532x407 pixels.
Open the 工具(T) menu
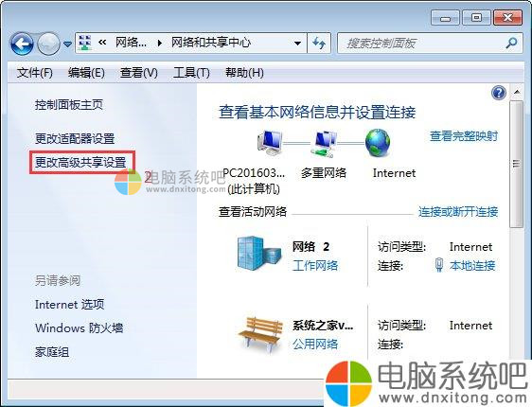pos(191,73)
